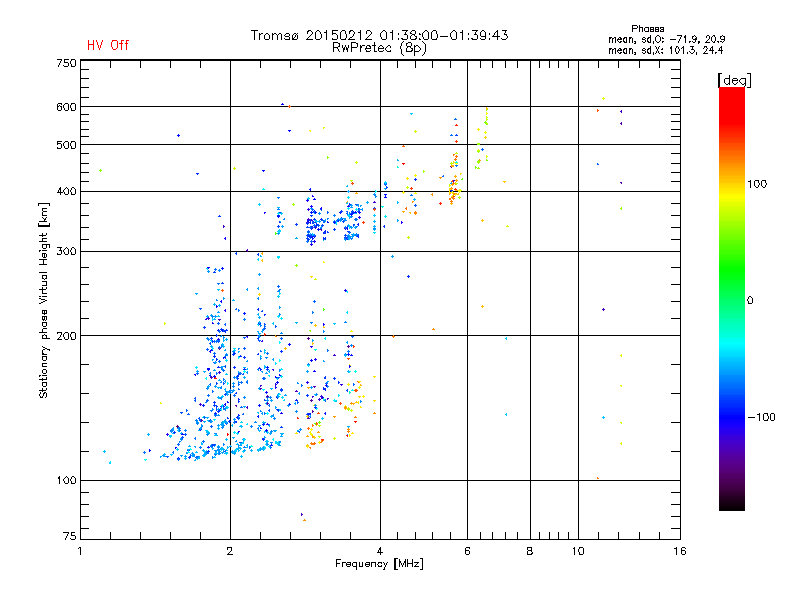Select the 'mean, sd,X: 101.3, 24.4' line
Image resolution: width=800 pixels, height=600 pixels.
[x=665, y=50]
